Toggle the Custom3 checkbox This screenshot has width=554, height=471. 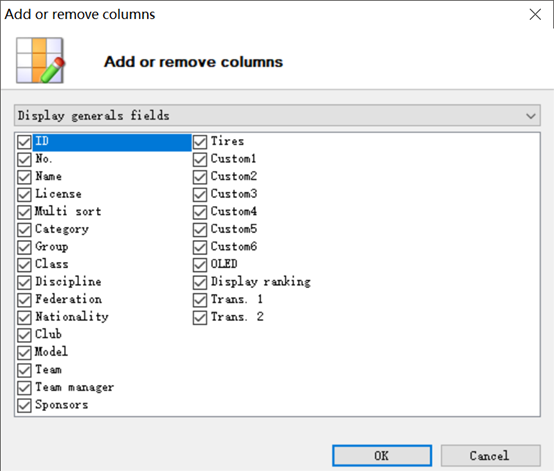pyautogui.click(x=200, y=195)
